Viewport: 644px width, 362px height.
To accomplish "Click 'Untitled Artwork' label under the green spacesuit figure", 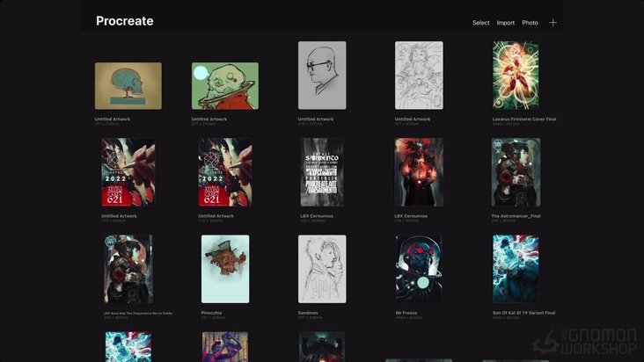I will click(x=209, y=119).
